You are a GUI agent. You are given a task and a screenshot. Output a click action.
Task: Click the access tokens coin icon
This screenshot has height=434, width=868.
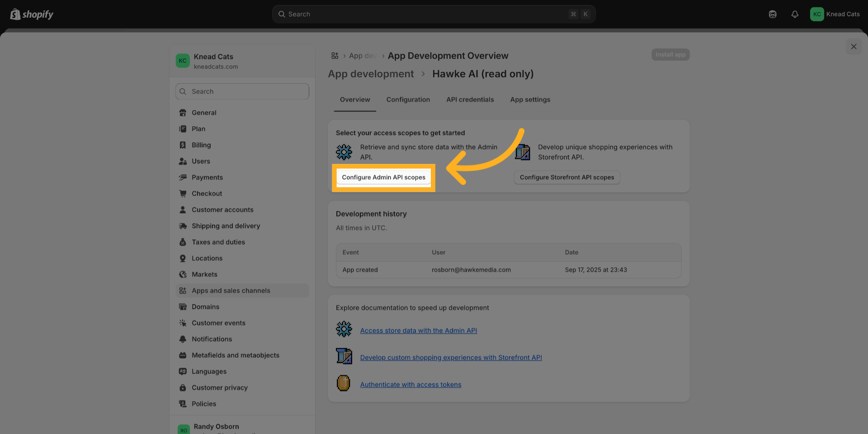pyautogui.click(x=344, y=383)
